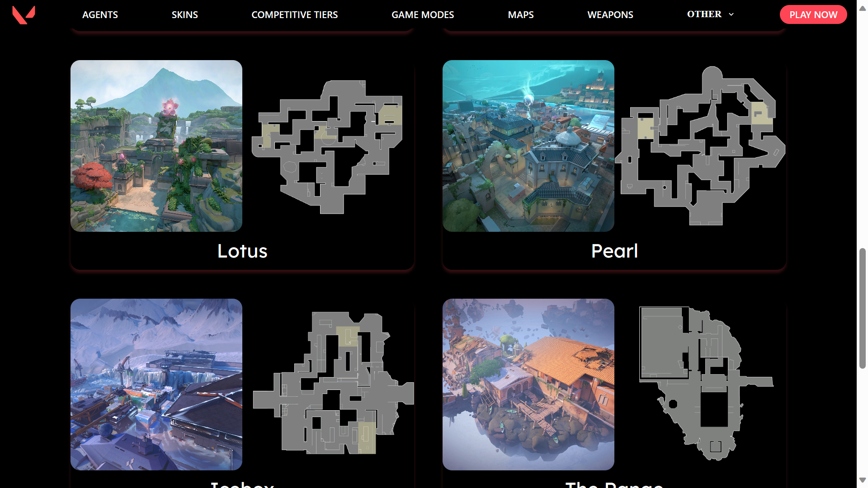
Task: Select MAPS in the top navigation
Action: coord(521,14)
